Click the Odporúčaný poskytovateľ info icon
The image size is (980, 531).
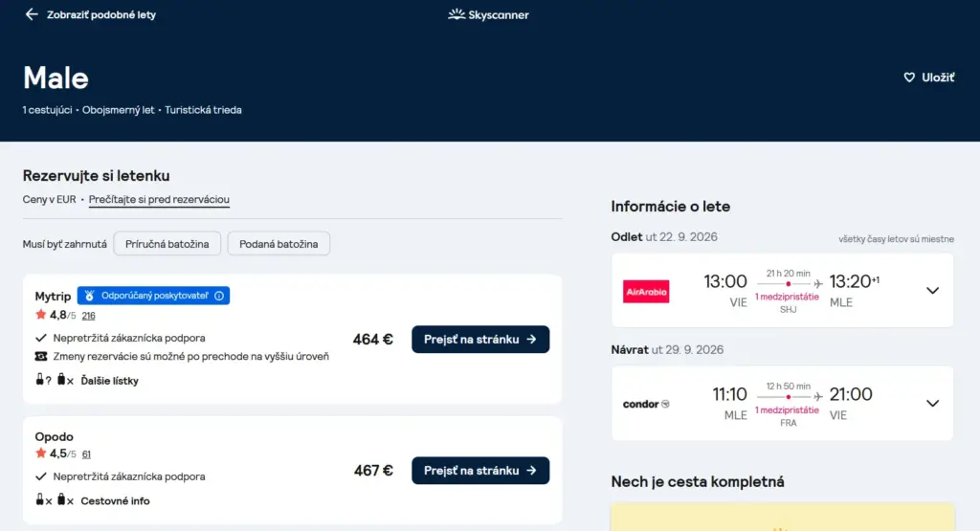click(219, 296)
